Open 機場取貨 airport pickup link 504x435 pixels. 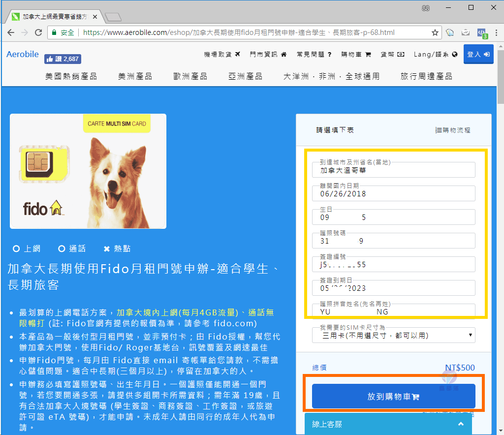tap(222, 54)
